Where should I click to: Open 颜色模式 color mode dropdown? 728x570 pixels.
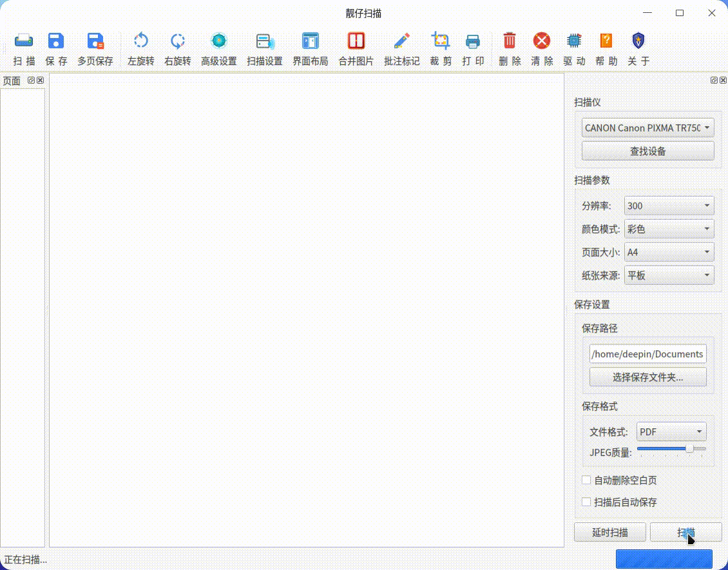(669, 229)
